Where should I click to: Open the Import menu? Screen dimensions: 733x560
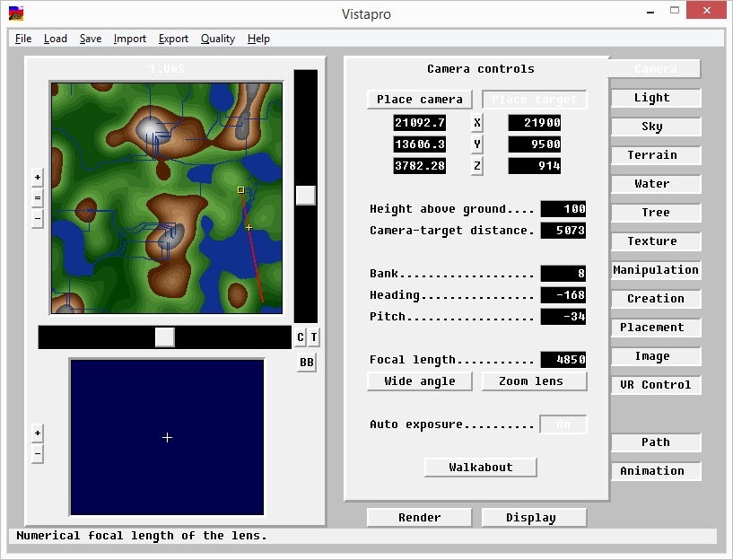[129, 39]
